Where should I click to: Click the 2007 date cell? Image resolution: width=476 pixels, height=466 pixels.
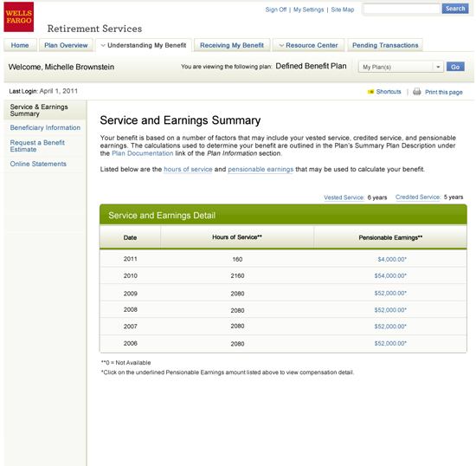click(x=130, y=327)
